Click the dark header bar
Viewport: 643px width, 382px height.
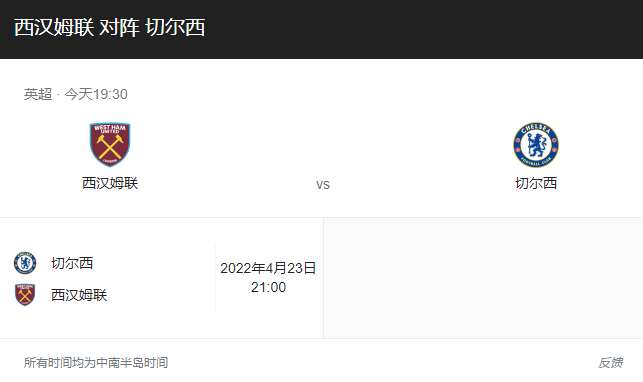point(322,29)
